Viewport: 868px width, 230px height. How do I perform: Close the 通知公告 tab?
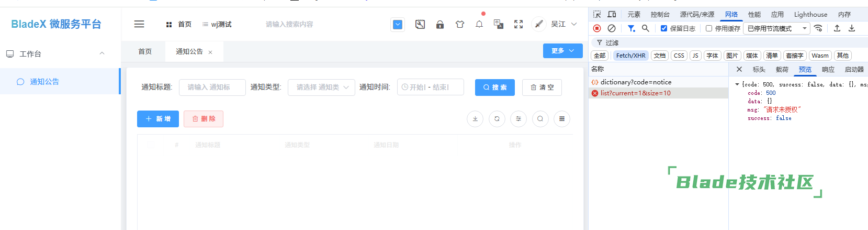point(210,52)
